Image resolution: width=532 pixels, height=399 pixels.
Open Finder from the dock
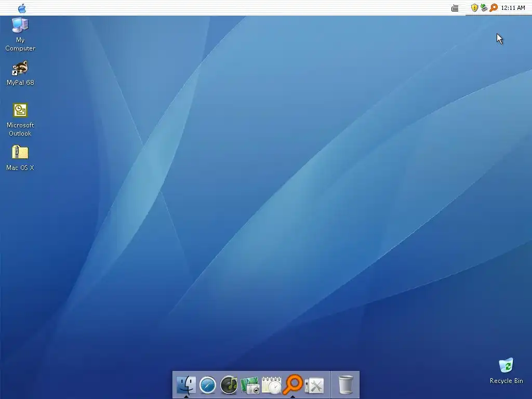pyautogui.click(x=186, y=385)
